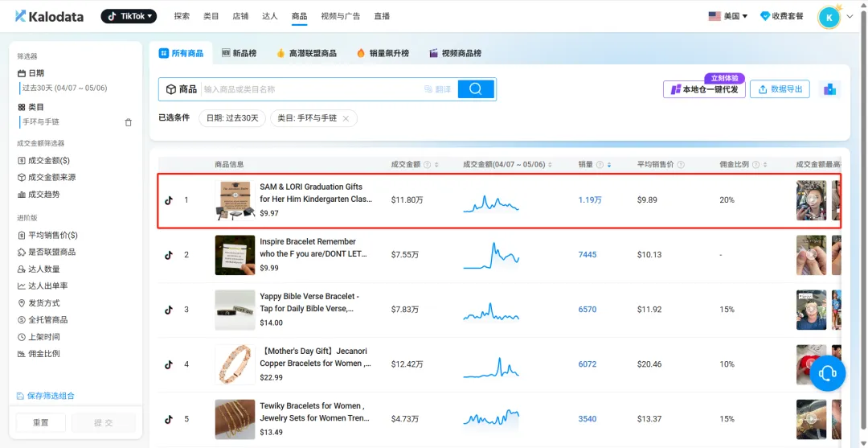Click the 佣金比例 column help icon
868x448 pixels.
pos(755,164)
